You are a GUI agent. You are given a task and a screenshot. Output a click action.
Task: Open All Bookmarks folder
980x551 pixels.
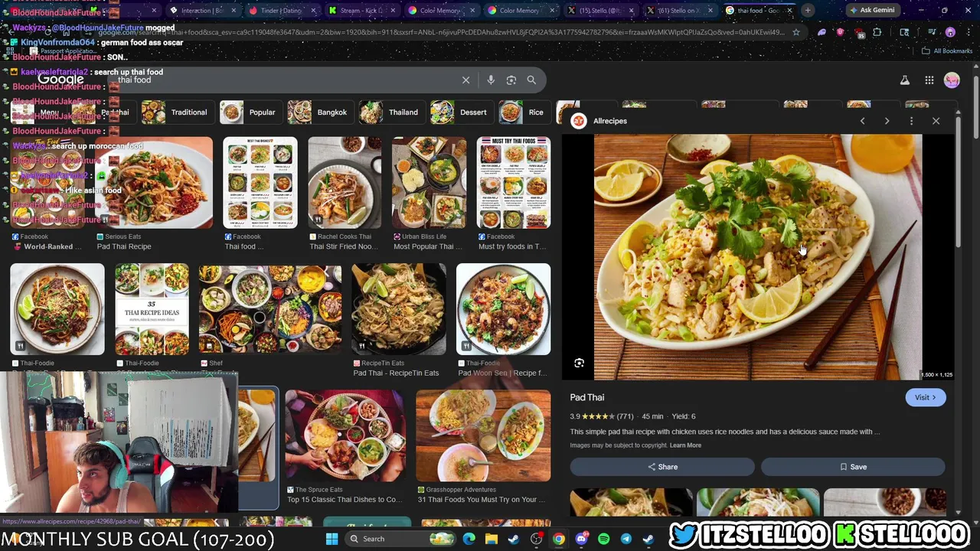[947, 51]
